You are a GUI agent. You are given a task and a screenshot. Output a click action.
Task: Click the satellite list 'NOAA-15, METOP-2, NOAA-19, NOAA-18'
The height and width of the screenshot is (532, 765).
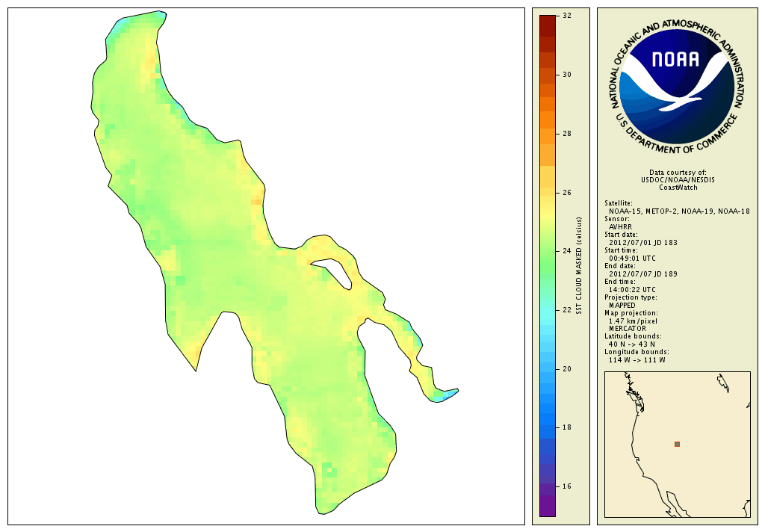679,211
